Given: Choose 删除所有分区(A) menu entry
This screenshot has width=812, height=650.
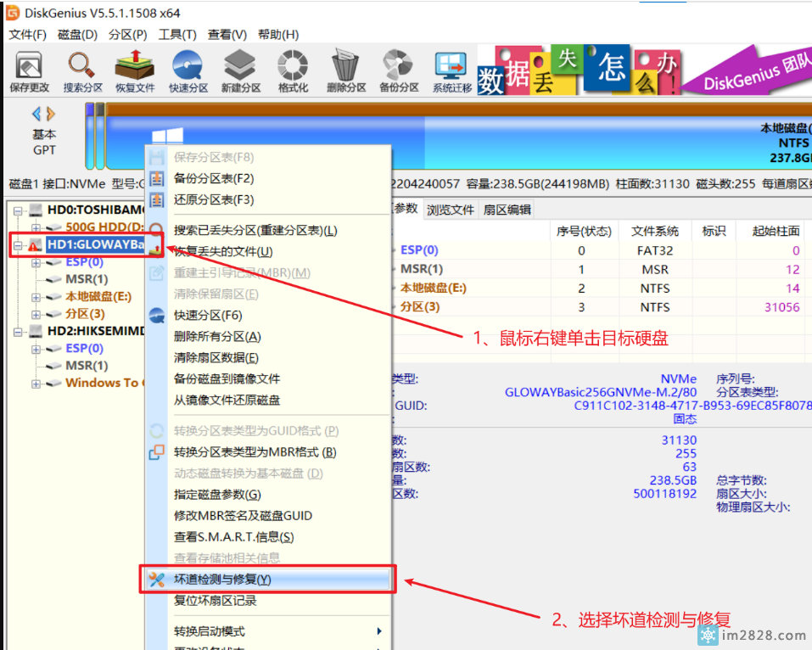Looking at the screenshot, I should 267,337.
